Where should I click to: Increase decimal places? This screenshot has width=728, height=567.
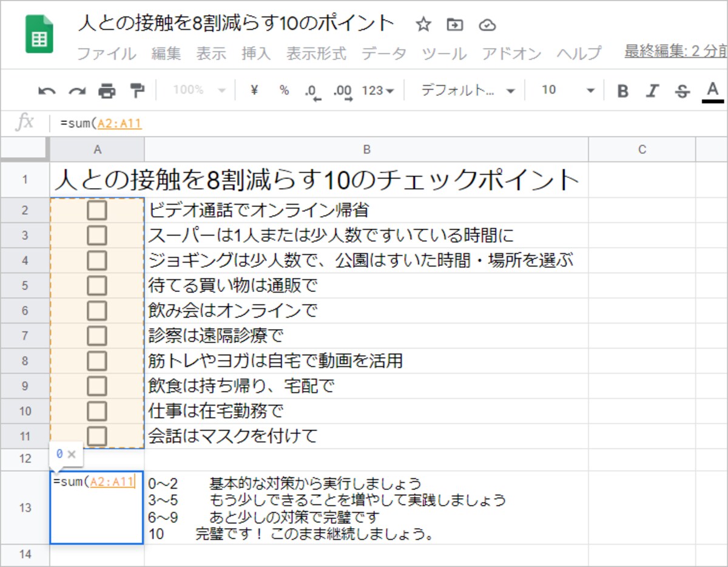(343, 92)
